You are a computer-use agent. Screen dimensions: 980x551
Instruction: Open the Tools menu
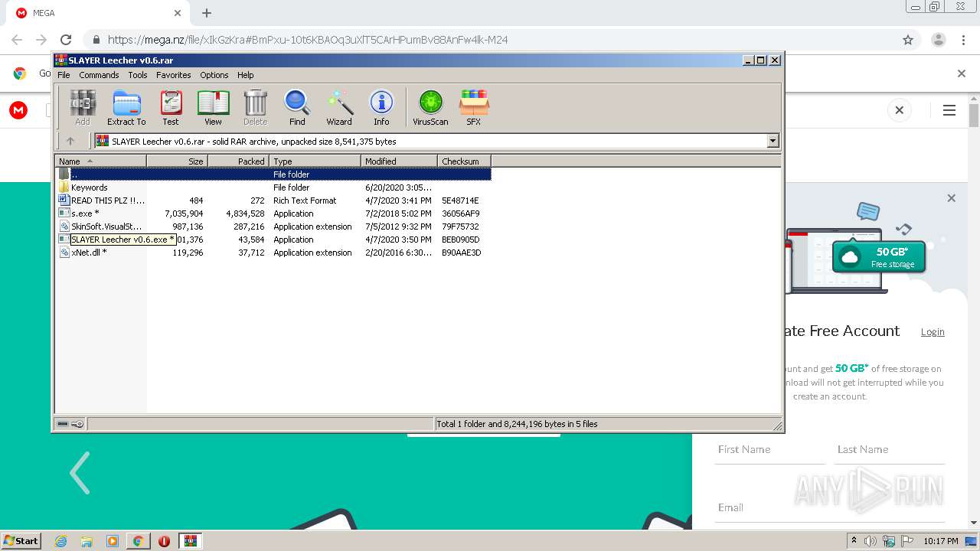[138, 75]
